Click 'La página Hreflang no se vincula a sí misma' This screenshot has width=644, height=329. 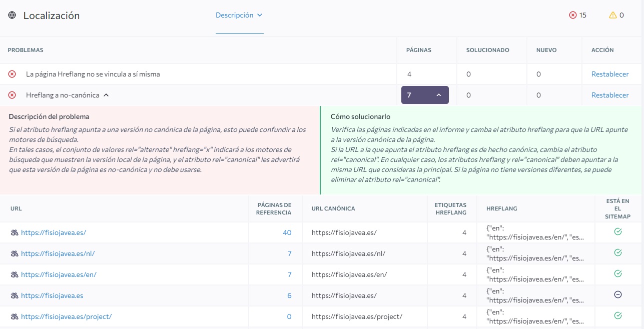click(x=93, y=74)
